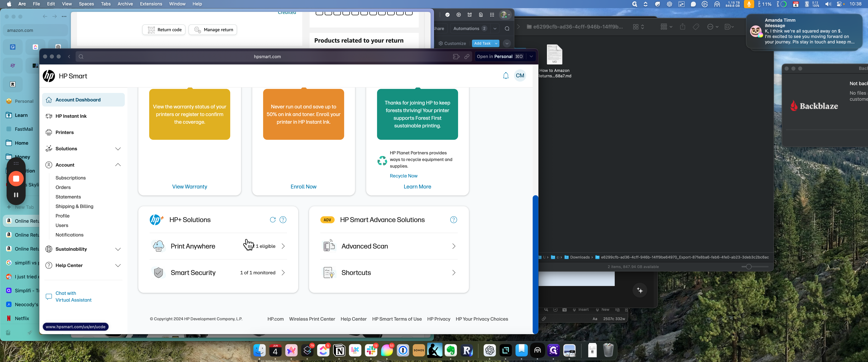Click the hpsmart.com address field
The width and height of the screenshot is (868, 362).
(x=267, y=57)
